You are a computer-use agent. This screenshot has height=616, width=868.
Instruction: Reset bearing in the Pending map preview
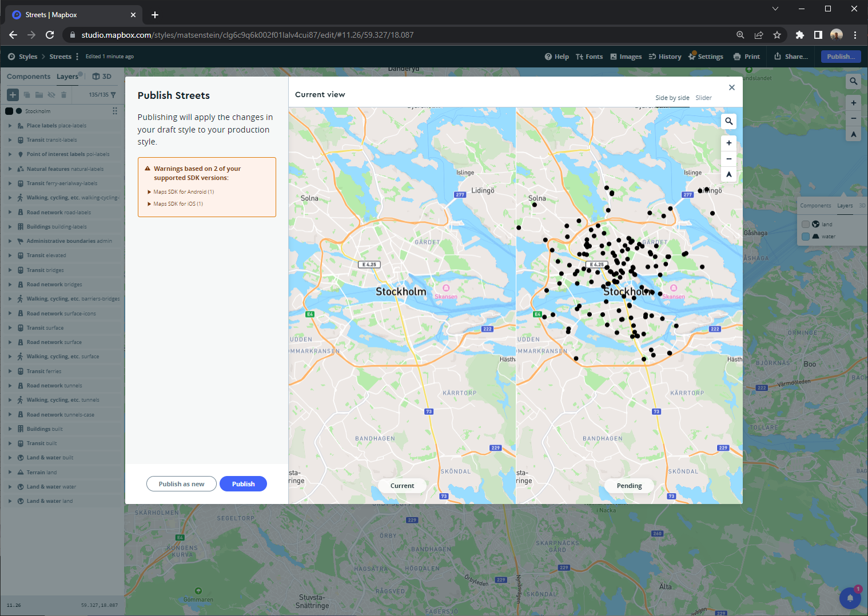(728, 174)
